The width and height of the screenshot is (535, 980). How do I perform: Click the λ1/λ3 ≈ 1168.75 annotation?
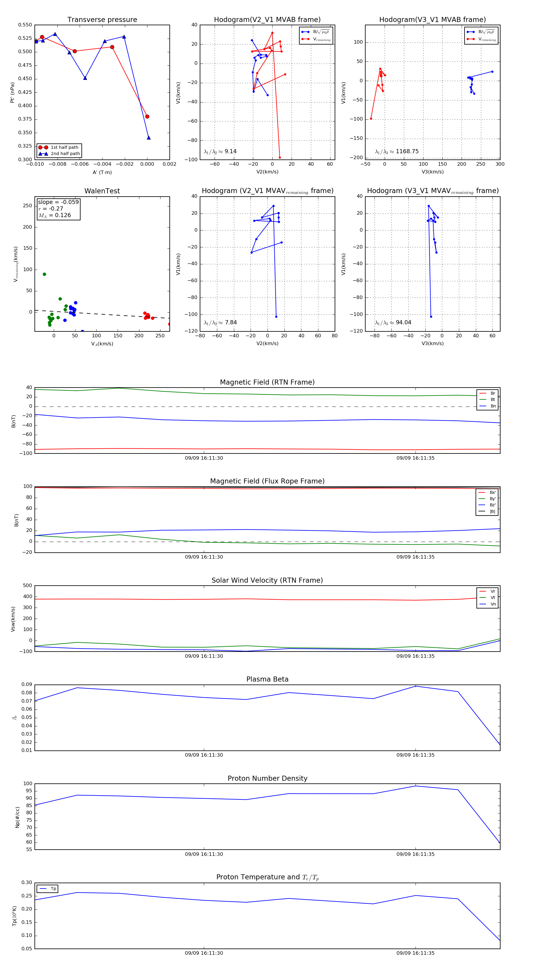[x=397, y=151]
